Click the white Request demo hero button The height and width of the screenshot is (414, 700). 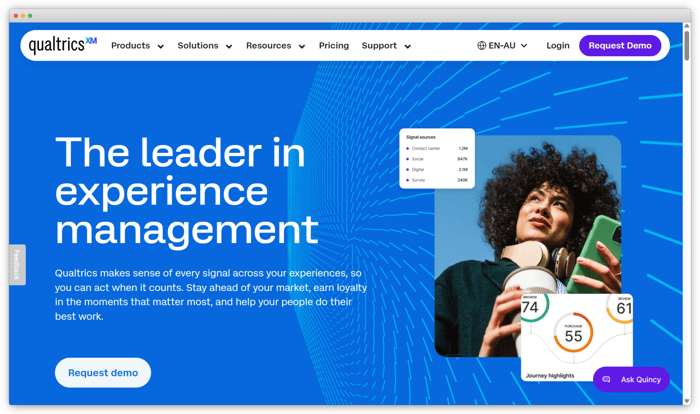tap(103, 372)
